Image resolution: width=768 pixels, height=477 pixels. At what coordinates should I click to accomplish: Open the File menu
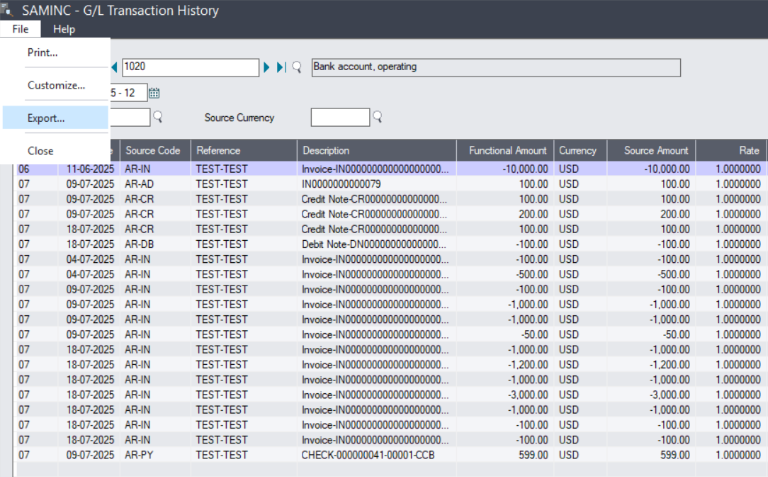[20, 29]
